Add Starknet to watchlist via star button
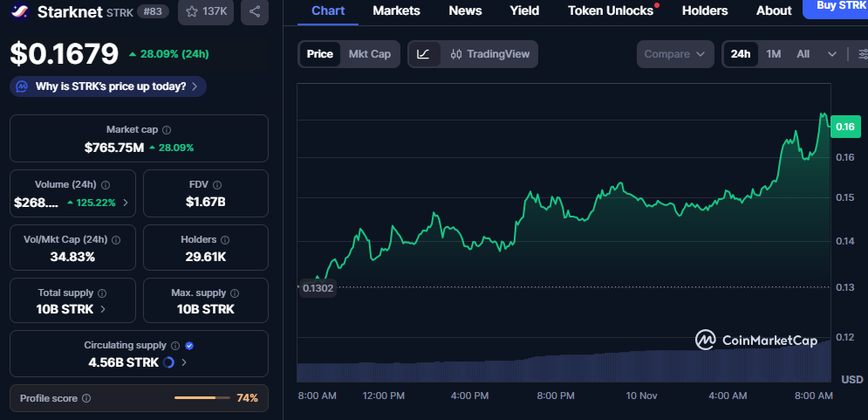Screen dimensions: 868x420 click(x=205, y=11)
